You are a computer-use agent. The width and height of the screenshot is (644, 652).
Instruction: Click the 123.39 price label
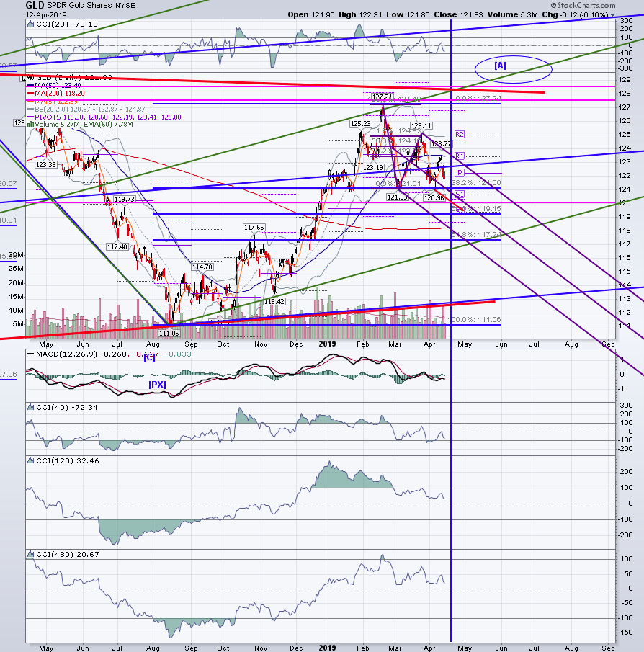point(45,165)
